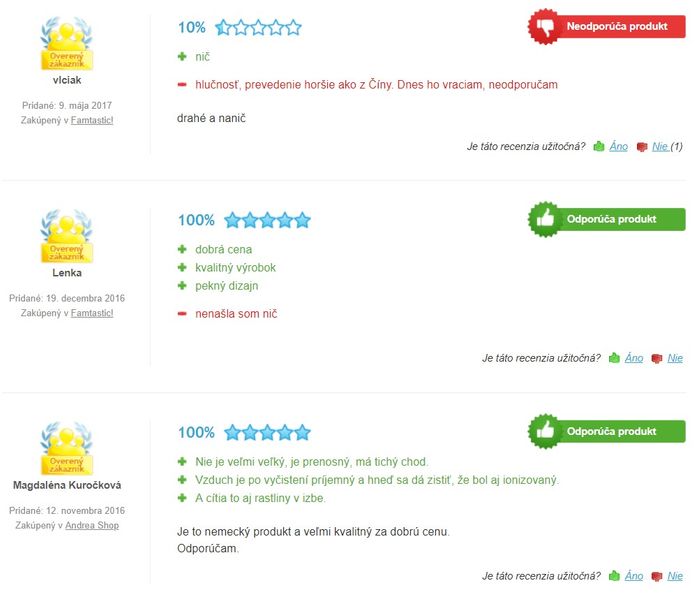Click Lenka's Overený zákazník badge
Viewport: 700px width, 593px height.
click(67, 236)
